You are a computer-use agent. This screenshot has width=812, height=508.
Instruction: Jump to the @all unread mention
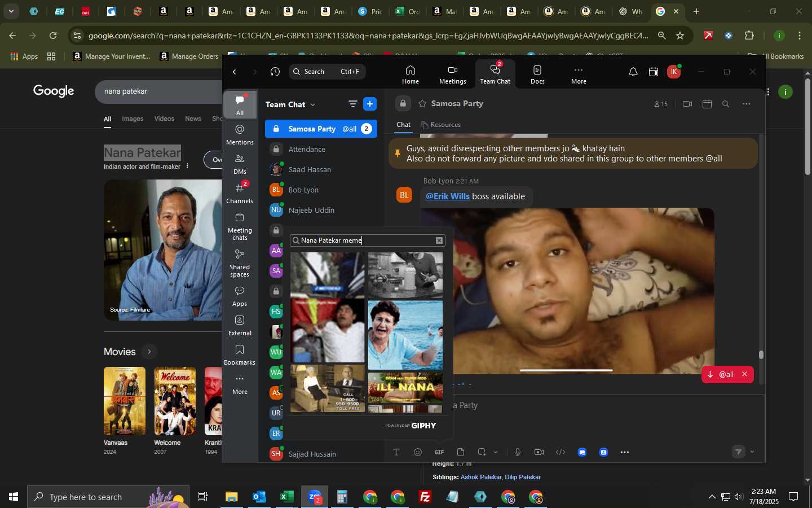pos(721,374)
